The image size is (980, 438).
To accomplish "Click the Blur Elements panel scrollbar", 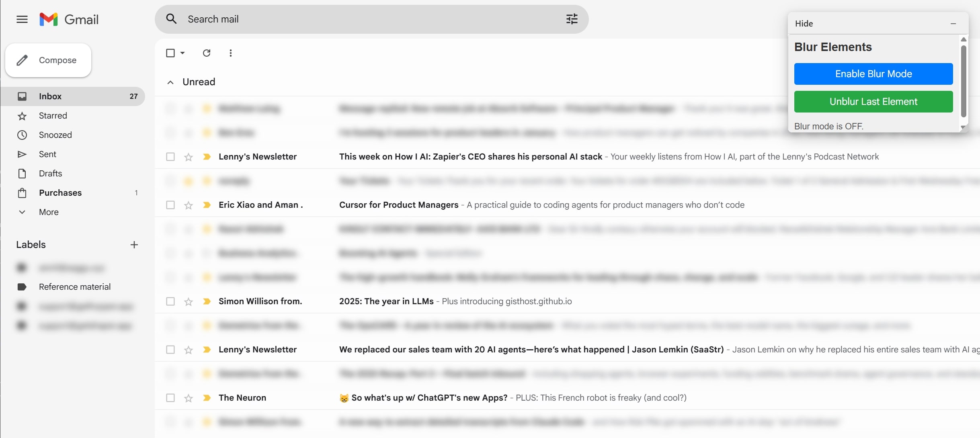I will (963, 80).
